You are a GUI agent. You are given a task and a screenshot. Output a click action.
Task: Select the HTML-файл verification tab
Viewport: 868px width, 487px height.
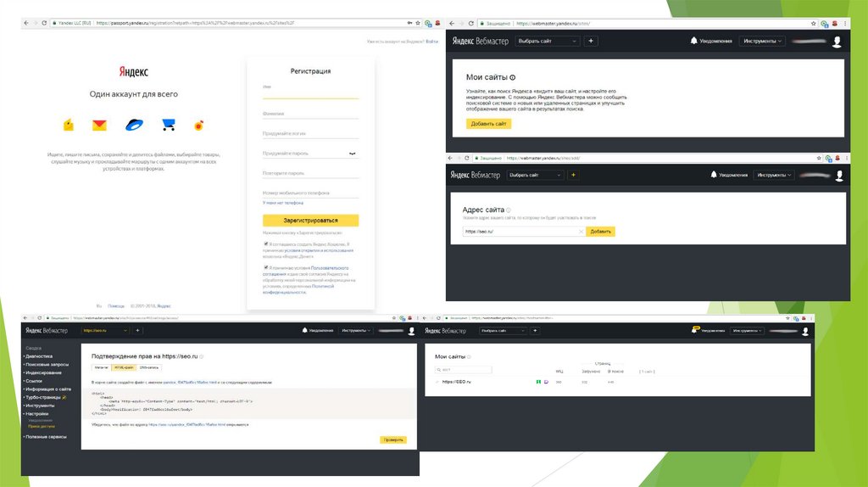124,367
